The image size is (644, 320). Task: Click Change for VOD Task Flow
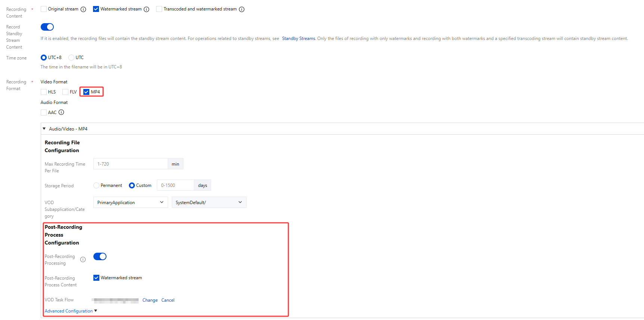150,300
